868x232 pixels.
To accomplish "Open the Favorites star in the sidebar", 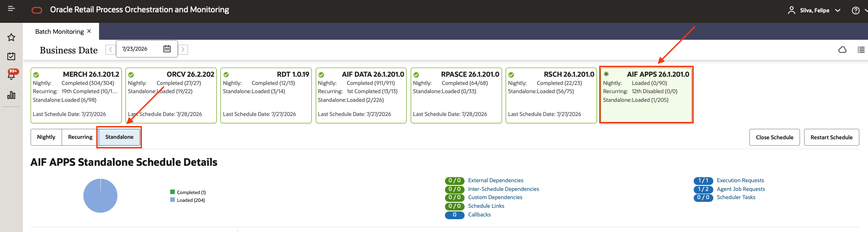I will click(x=11, y=37).
